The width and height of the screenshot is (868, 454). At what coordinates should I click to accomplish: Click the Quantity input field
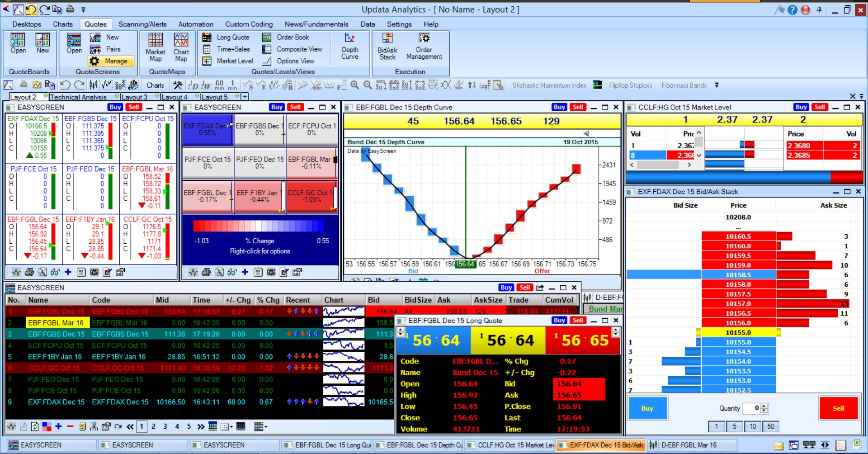(x=751, y=408)
